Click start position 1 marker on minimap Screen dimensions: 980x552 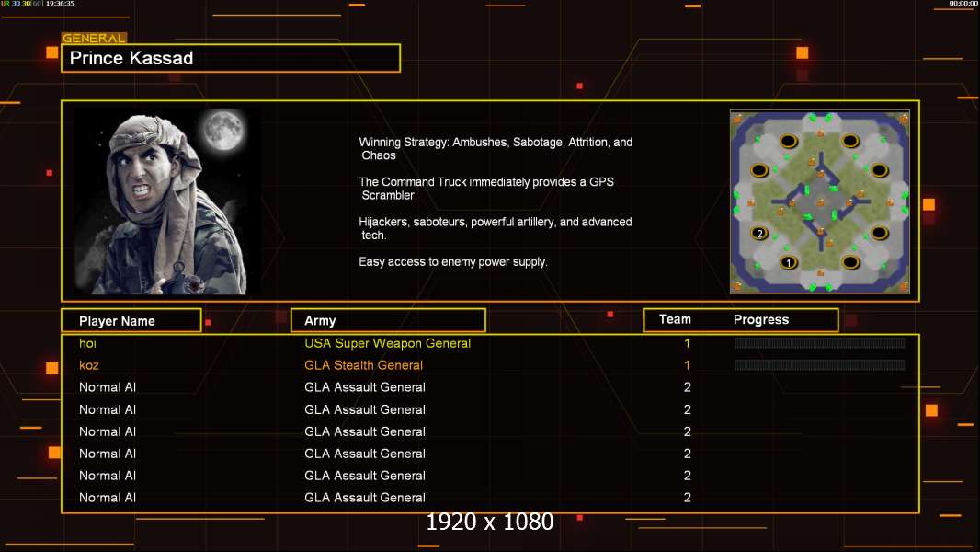pyautogui.click(x=788, y=263)
